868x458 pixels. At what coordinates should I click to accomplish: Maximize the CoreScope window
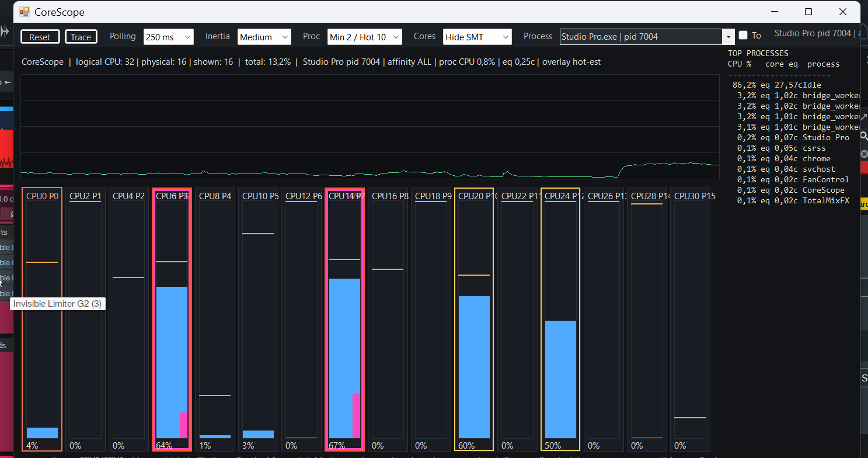[808, 12]
